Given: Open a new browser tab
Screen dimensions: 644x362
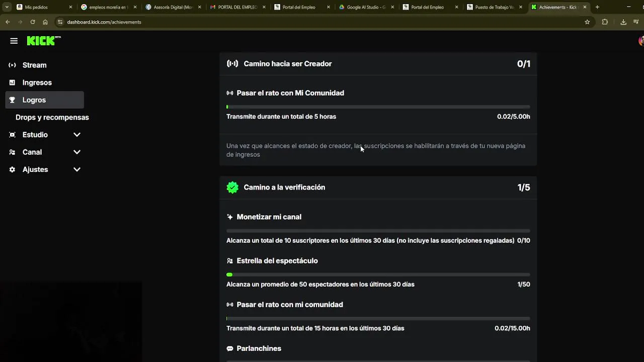Looking at the screenshot, I should click(597, 7).
